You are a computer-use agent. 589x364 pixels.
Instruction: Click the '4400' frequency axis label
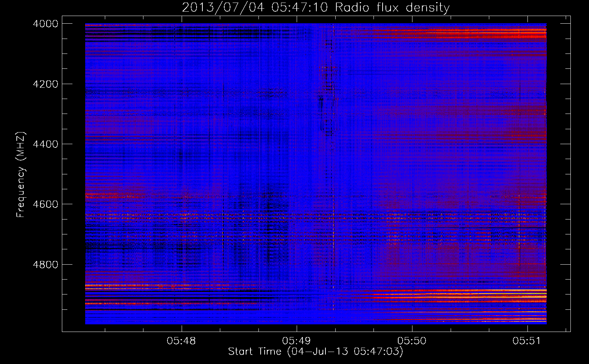click(x=46, y=144)
